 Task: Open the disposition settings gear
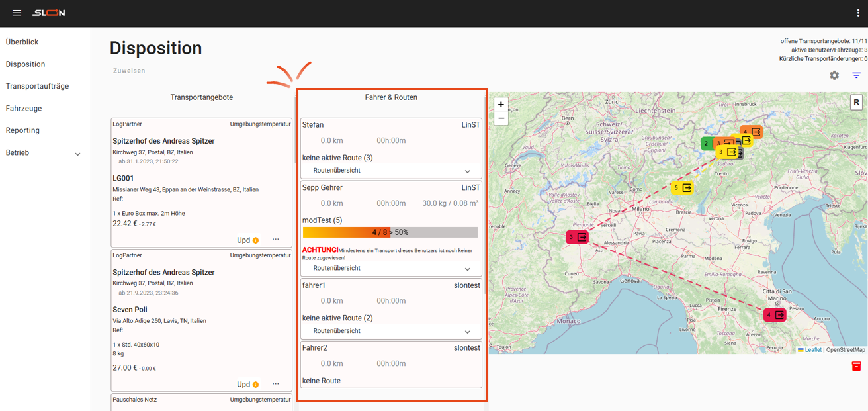(x=834, y=75)
